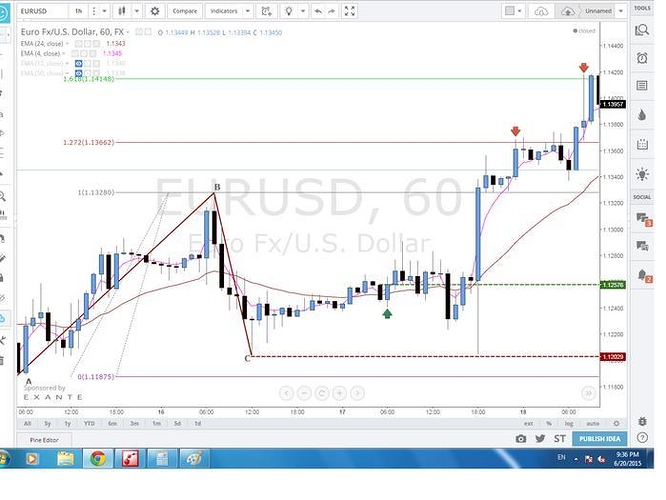The width and height of the screenshot is (666, 500).
Task: Open private chat messages panel
Action: [642, 246]
